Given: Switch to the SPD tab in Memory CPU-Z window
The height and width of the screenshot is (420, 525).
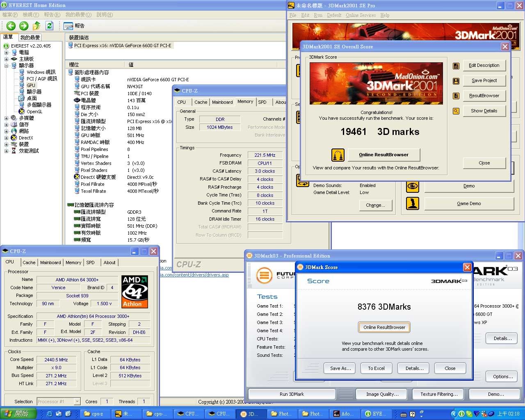Looking at the screenshot, I should pos(262,102).
